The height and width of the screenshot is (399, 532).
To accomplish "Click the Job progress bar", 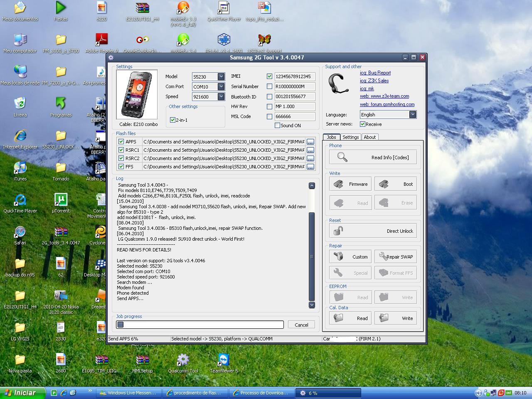I will (200, 325).
